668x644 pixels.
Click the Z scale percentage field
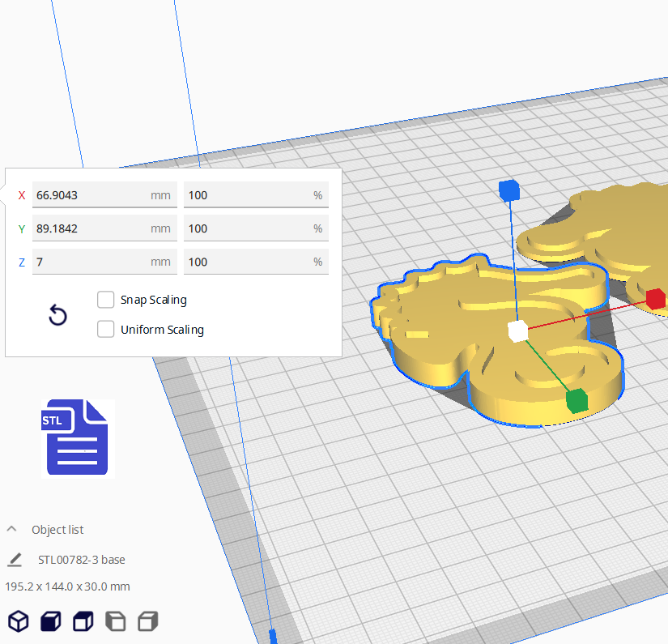pyautogui.click(x=247, y=262)
